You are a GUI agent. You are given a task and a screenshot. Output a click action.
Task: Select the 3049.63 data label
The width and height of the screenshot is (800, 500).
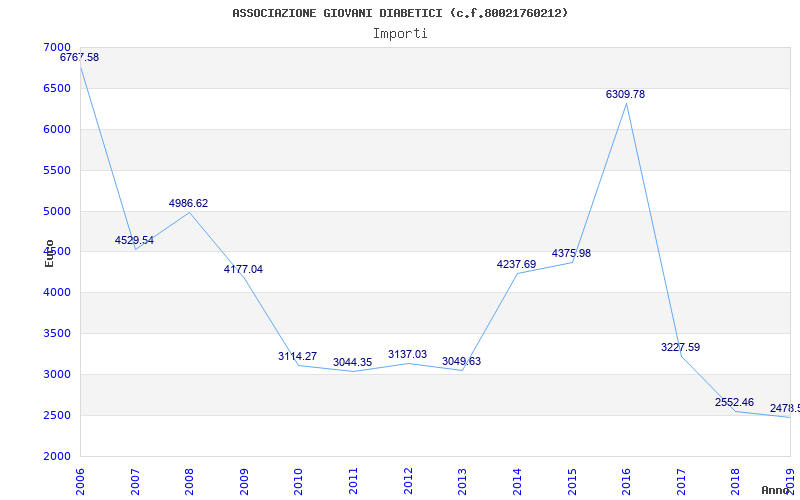(x=461, y=361)
